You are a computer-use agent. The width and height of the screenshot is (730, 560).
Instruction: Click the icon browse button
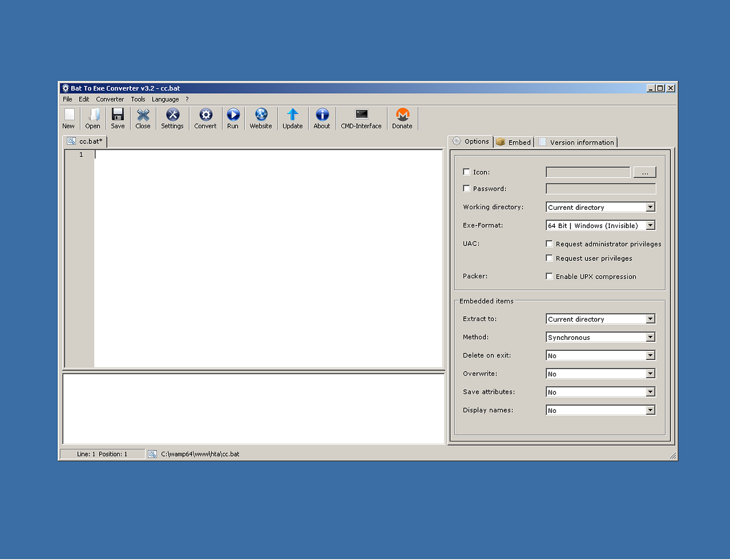(x=644, y=172)
